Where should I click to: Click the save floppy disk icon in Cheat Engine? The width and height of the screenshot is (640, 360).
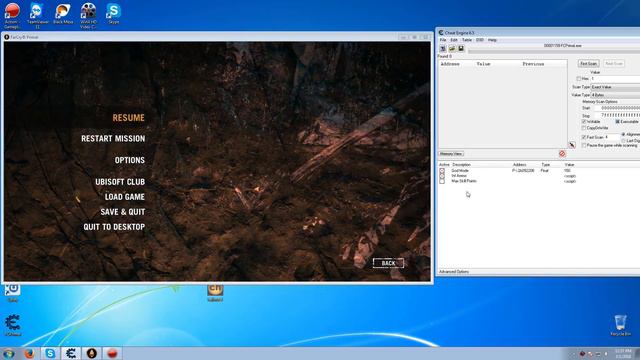461,49
